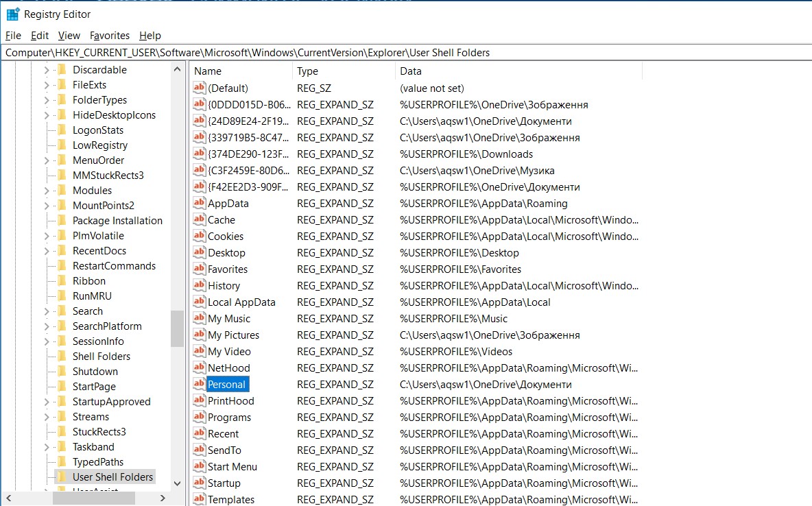Select the {C3F2459E-80D6... value name
The height and width of the screenshot is (506, 812).
248,171
